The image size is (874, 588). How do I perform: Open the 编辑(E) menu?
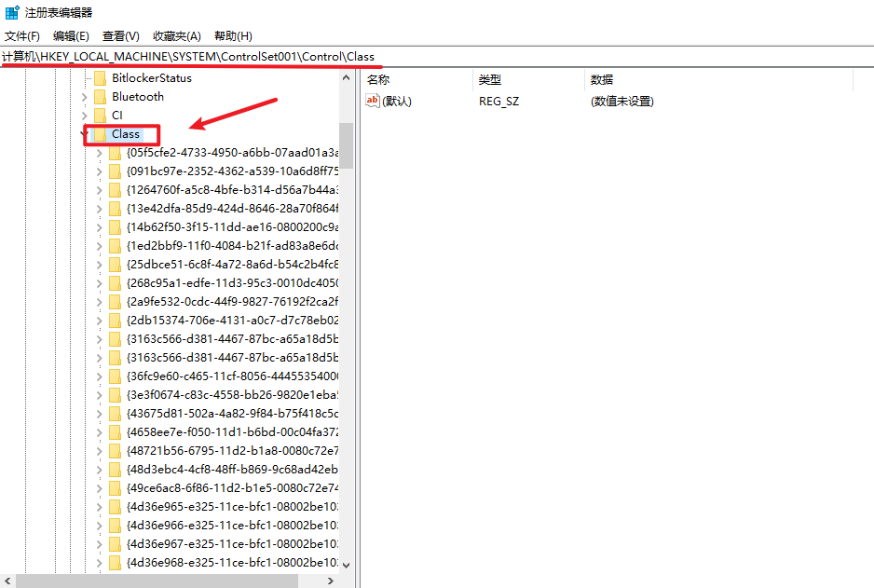[71, 36]
